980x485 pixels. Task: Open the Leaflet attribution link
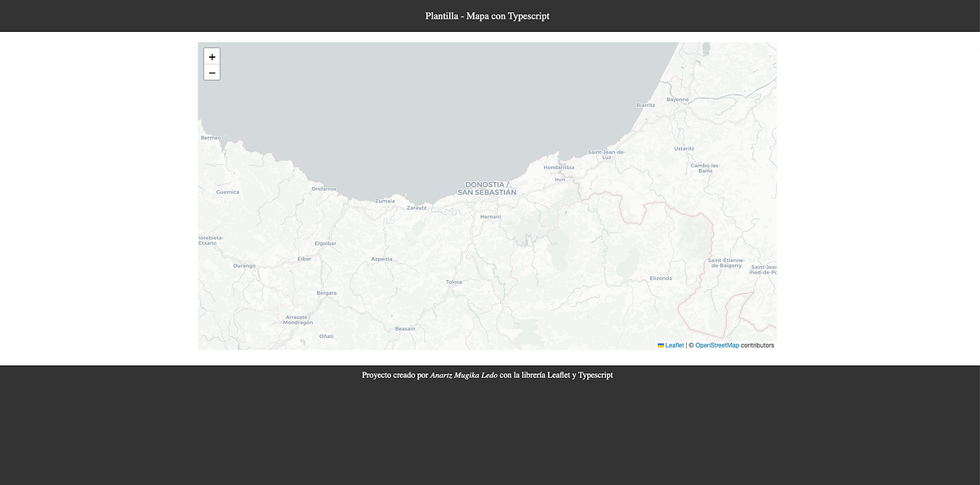click(x=673, y=345)
